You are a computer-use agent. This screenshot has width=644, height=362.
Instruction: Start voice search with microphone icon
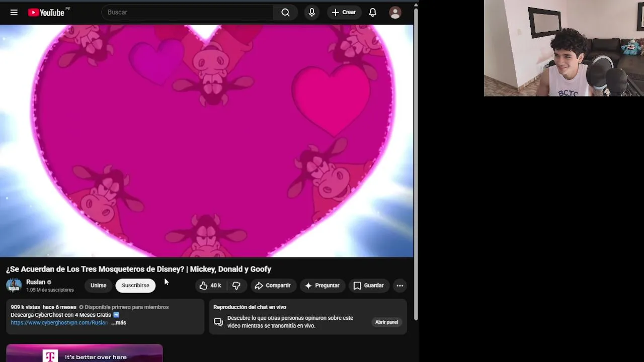pyautogui.click(x=312, y=13)
